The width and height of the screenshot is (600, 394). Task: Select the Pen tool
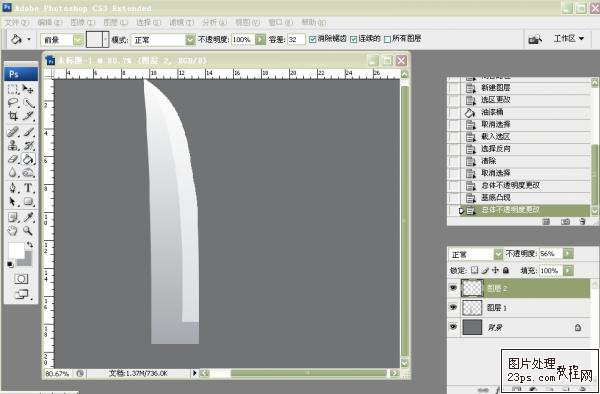pos(13,187)
